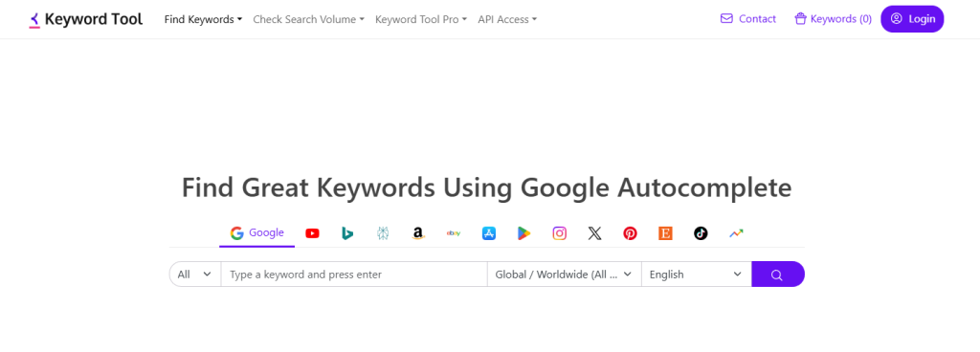Viewport: 980px width, 352px height.
Task: Open the Find Keywords menu
Action: coord(203,19)
